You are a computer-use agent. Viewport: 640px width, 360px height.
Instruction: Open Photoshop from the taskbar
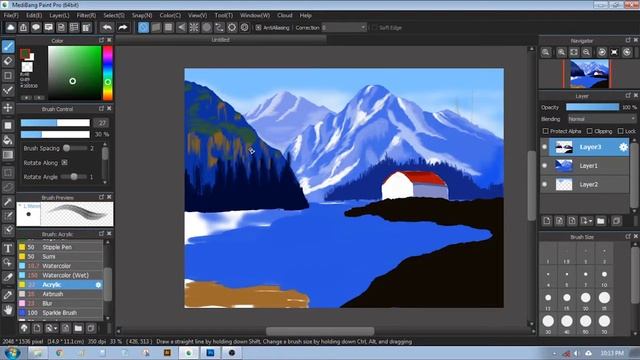pos(210,353)
